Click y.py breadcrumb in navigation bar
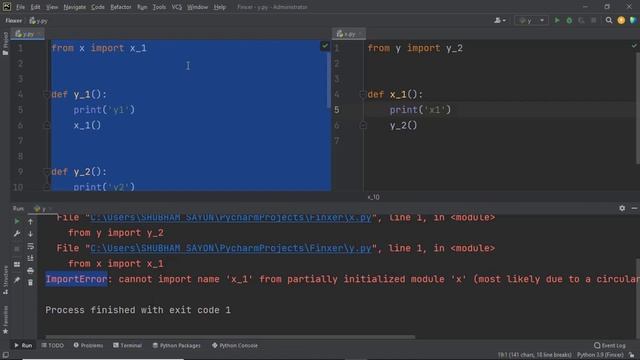 tap(38, 20)
